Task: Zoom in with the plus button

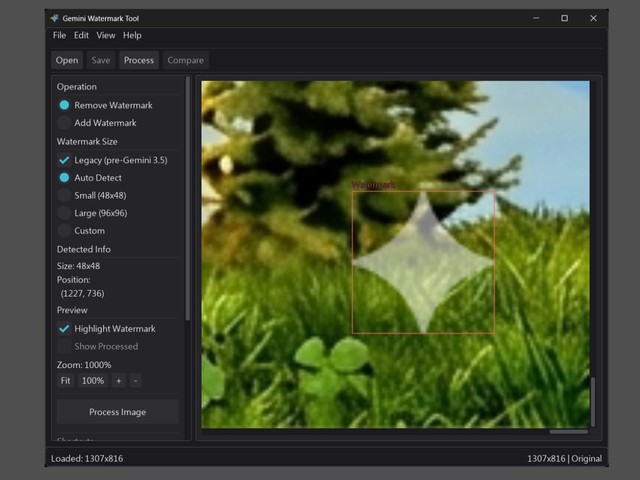Action: [x=119, y=381]
